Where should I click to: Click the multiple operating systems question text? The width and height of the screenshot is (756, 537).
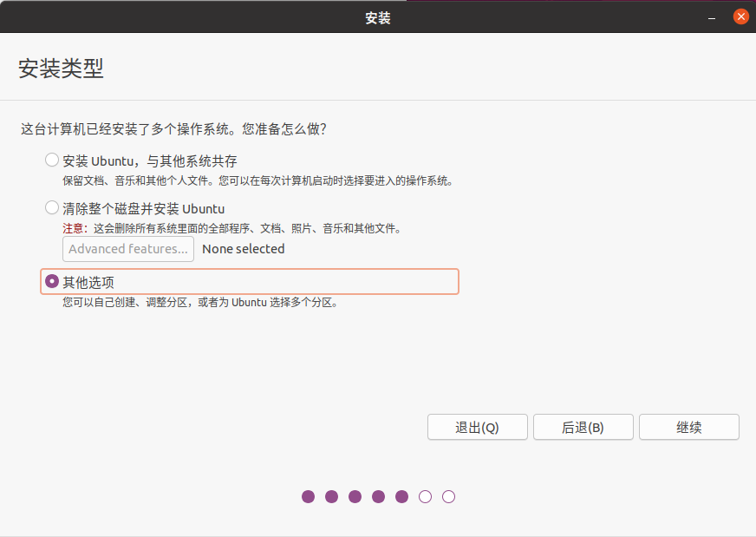(x=173, y=129)
